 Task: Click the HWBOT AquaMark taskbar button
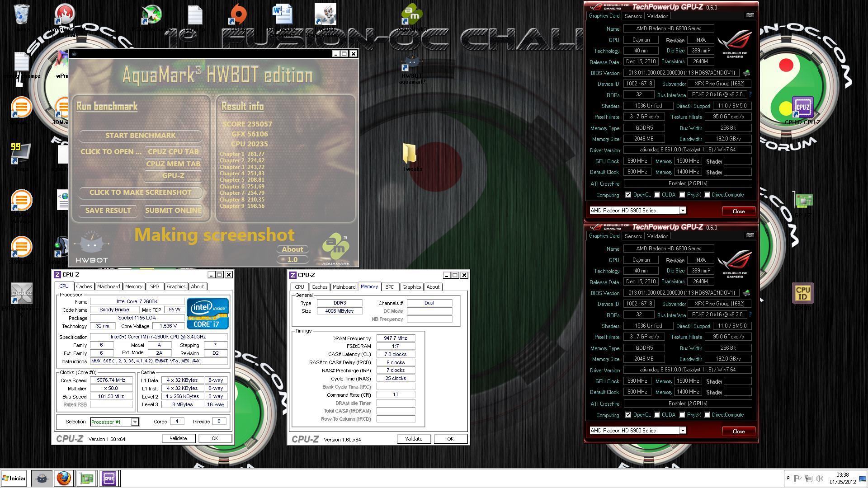pos(41,478)
